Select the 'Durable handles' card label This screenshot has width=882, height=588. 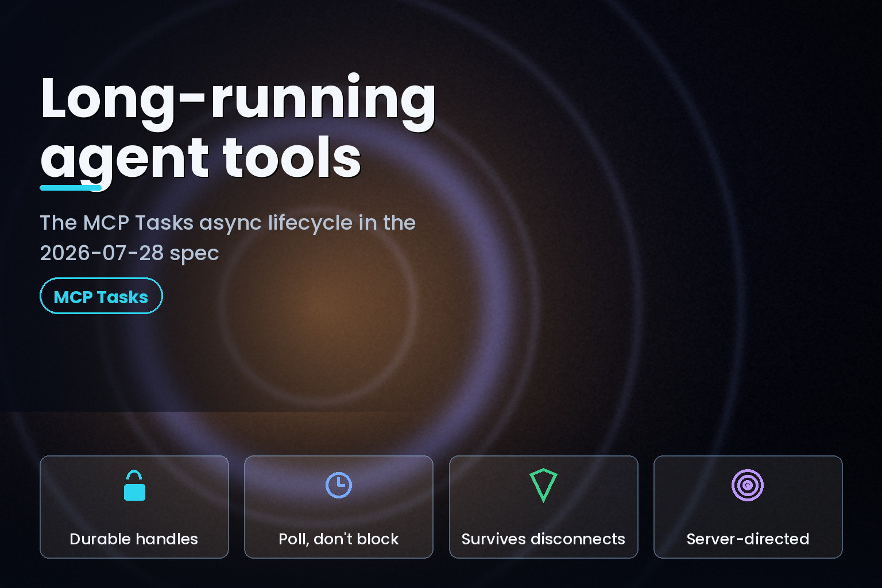(x=134, y=539)
